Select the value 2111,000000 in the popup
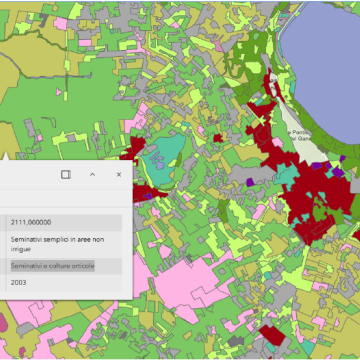The width and height of the screenshot is (360, 360). (x=31, y=222)
